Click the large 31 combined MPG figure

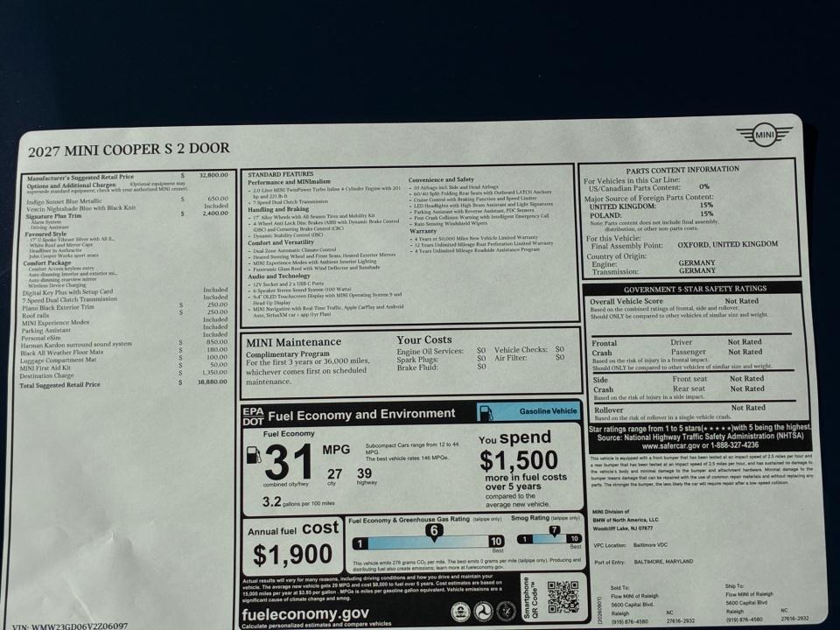pyautogui.click(x=288, y=462)
